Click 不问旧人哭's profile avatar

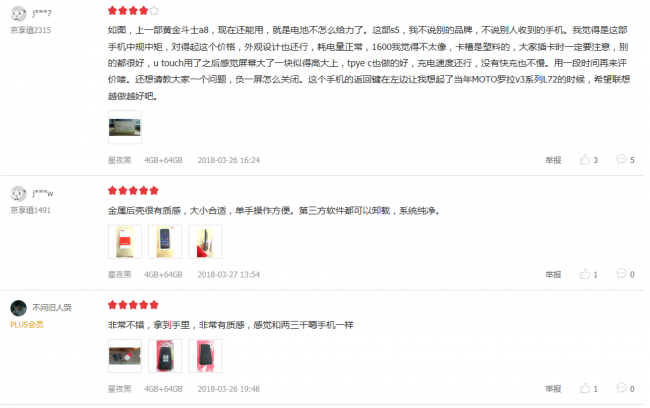point(18,308)
